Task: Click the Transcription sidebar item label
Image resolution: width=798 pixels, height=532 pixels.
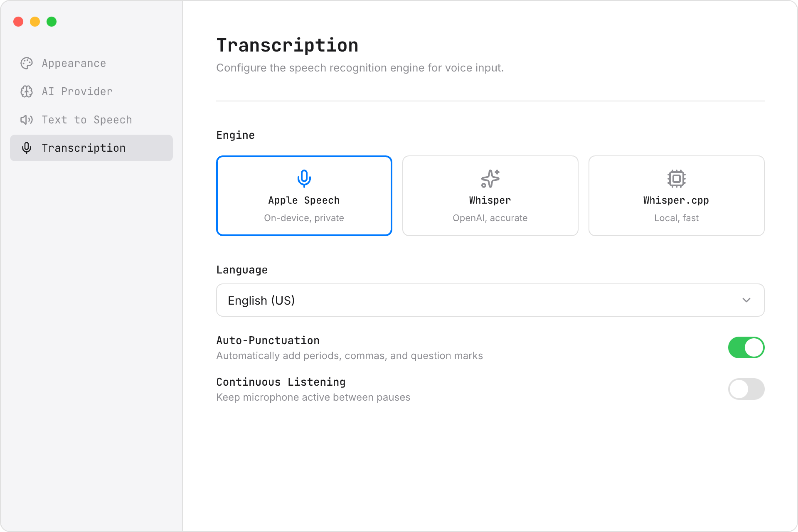Action: 84,148
